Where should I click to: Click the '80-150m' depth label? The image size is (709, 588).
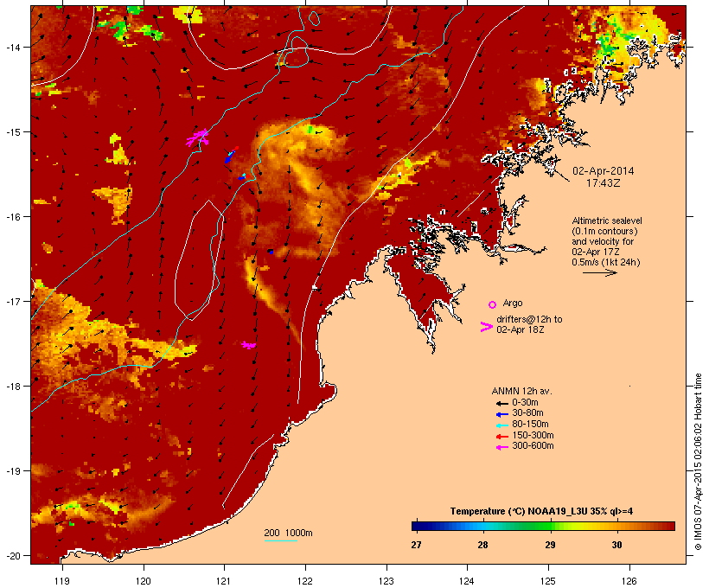tap(530, 425)
